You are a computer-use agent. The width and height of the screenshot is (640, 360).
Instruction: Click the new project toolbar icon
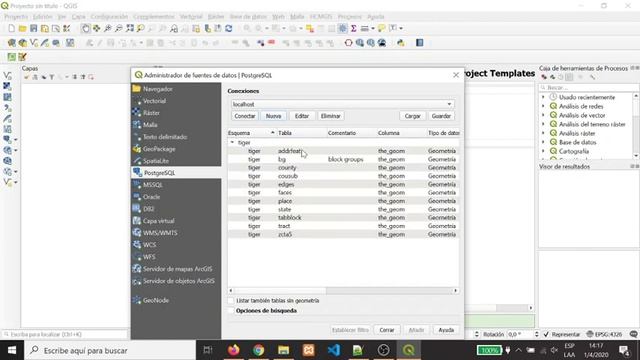(x=11, y=28)
